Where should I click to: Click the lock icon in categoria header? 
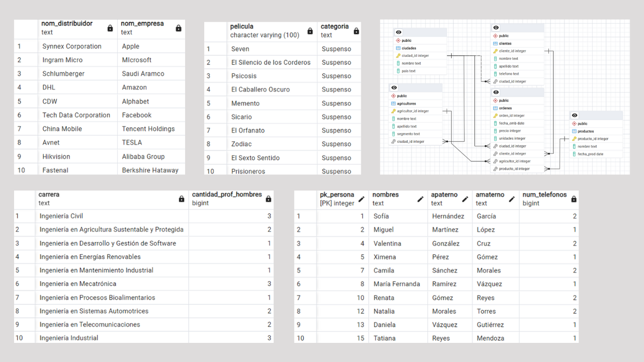(356, 31)
